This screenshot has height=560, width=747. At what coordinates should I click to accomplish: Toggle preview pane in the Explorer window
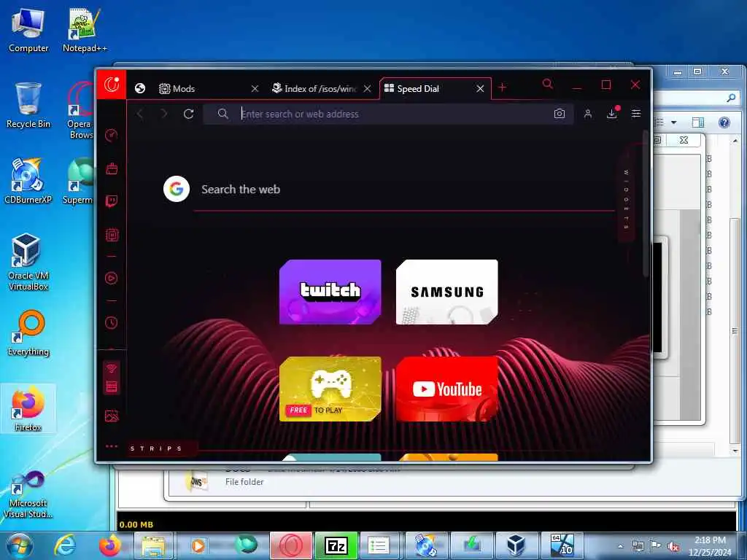(698, 122)
